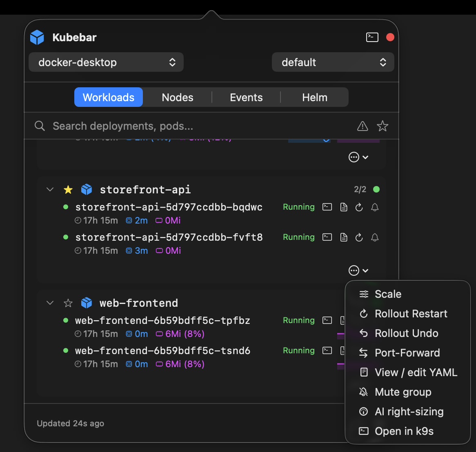The width and height of the screenshot is (476, 452).
Task: Restart the storefront-api bqdwc pod
Action: 359,207
